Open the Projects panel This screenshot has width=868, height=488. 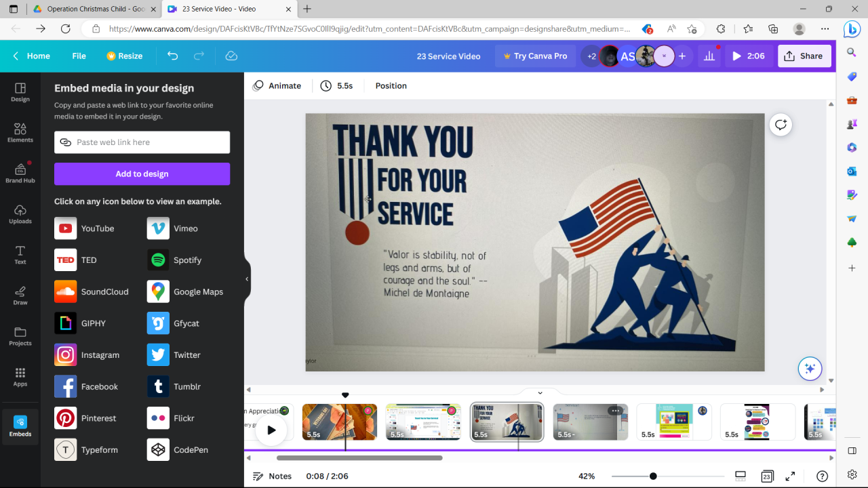coord(20,336)
